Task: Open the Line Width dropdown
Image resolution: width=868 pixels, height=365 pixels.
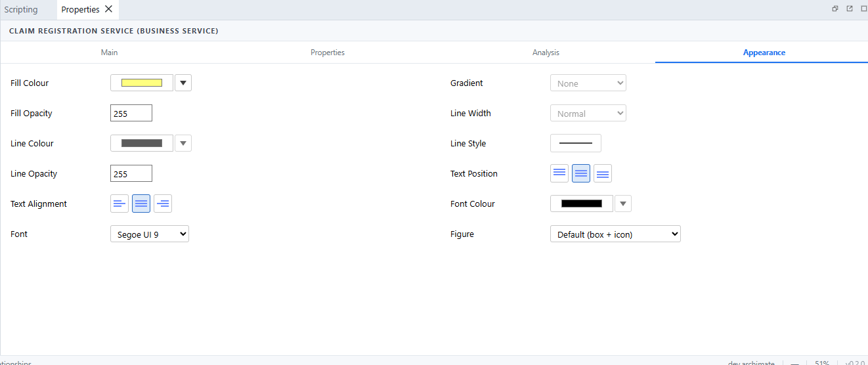Action: click(x=588, y=113)
